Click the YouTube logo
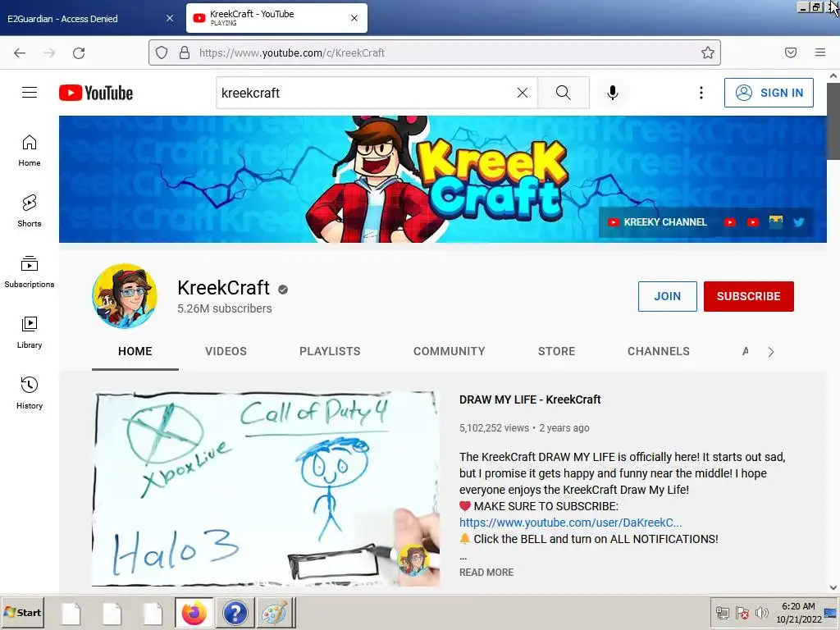Screen dimensions: 840x630 pos(96,93)
